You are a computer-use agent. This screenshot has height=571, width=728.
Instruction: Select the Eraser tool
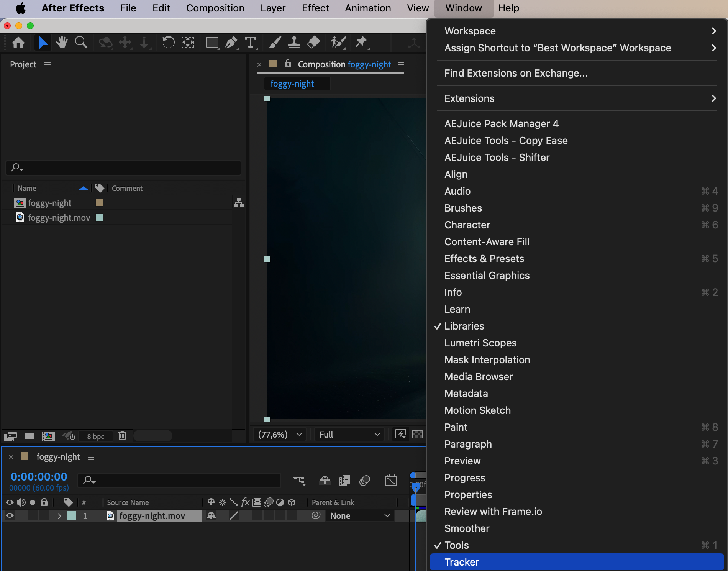tap(313, 42)
